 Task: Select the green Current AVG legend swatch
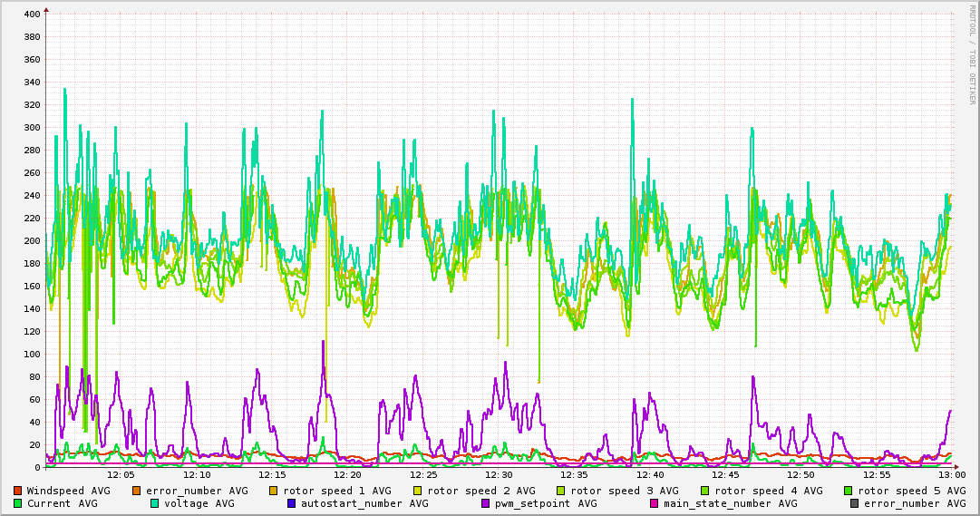(x=17, y=503)
